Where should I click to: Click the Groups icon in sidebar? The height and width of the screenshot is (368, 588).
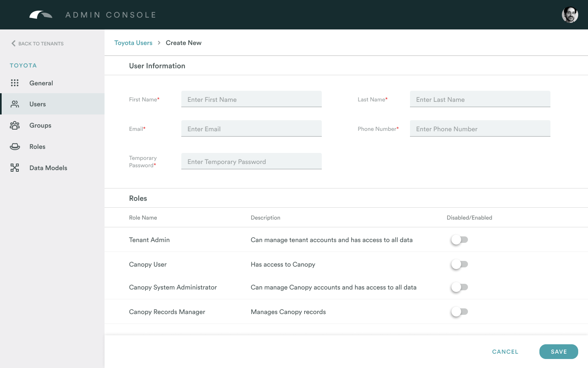[15, 126]
